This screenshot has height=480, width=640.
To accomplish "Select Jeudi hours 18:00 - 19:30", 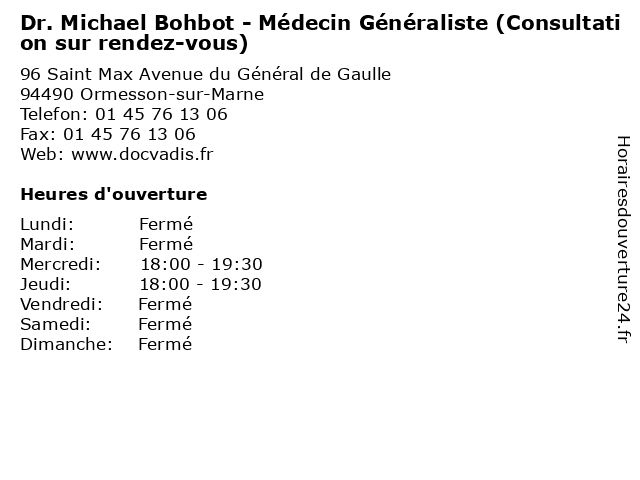I will click(200, 284).
